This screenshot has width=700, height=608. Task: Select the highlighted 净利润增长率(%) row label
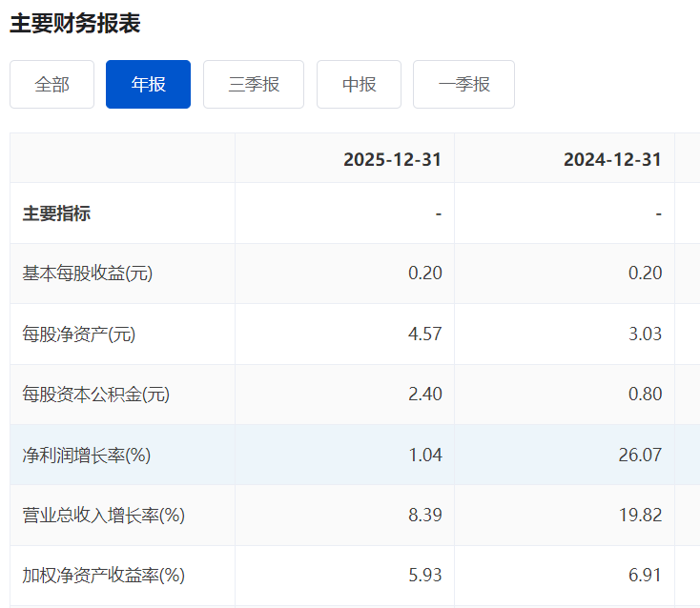tap(87, 456)
